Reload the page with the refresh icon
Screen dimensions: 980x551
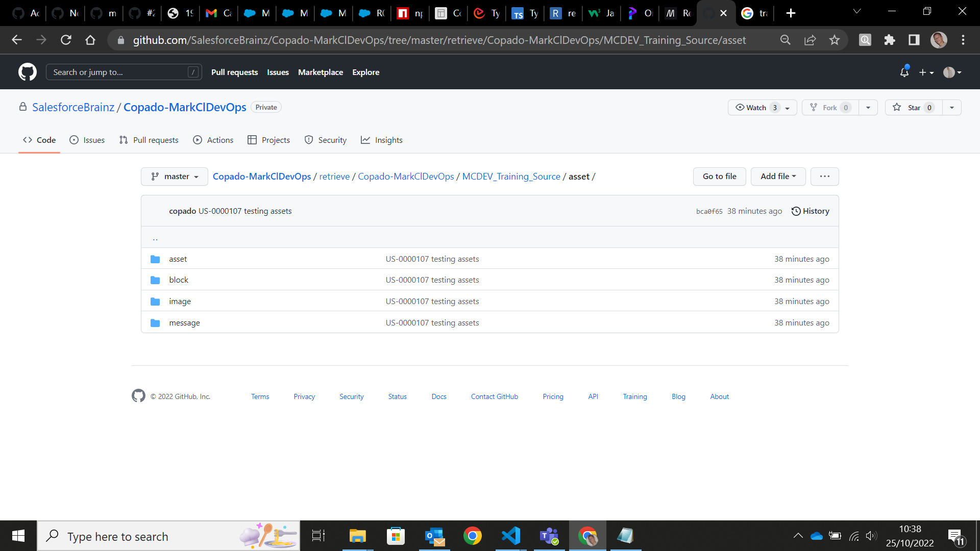click(x=66, y=40)
